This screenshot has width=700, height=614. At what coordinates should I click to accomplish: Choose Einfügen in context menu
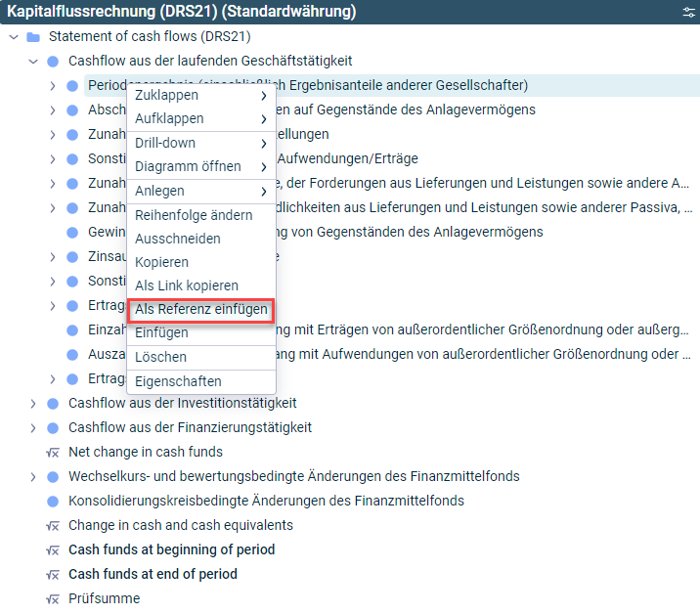pyautogui.click(x=201, y=333)
